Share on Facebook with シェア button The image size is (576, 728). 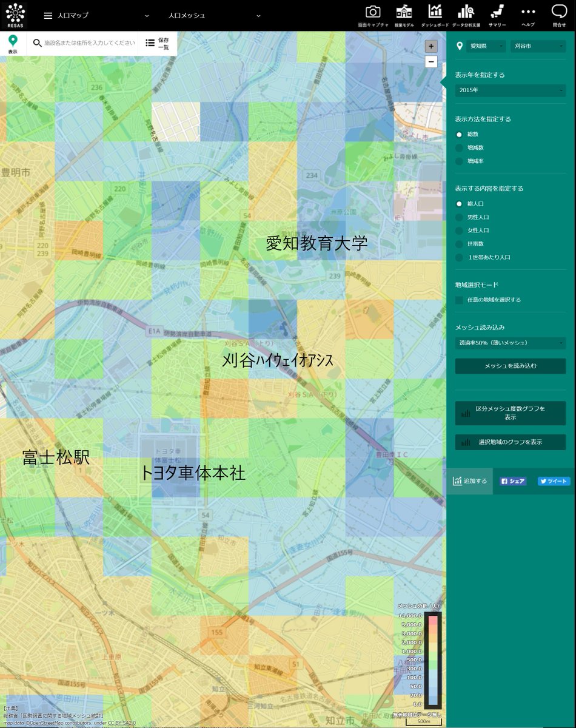coord(513,481)
